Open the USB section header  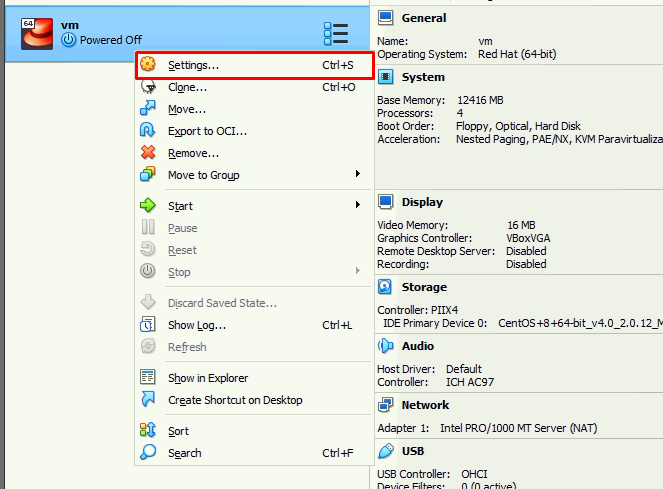click(x=413, y=451)
